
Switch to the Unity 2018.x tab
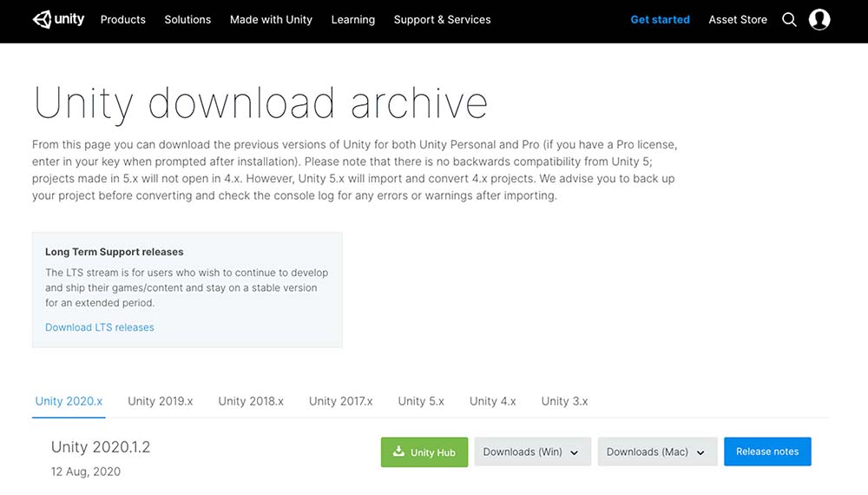point(251,401)
